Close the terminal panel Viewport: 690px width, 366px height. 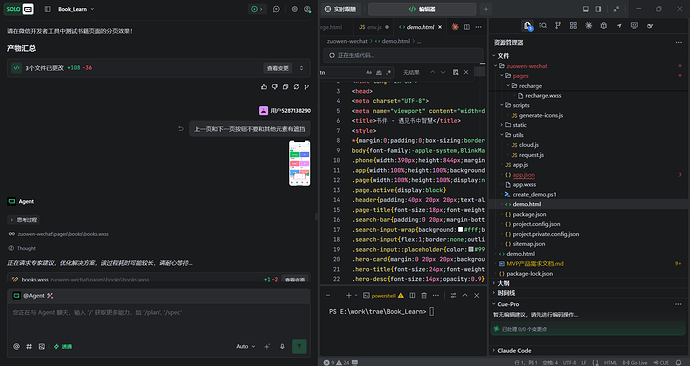477,296
